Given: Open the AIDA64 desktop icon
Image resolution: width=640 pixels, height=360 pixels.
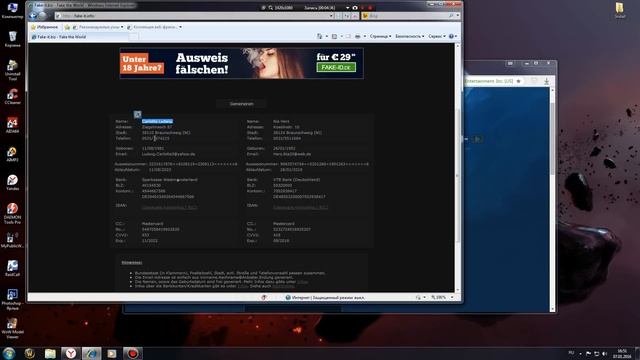Looking at the screenshot, I should (x=12, y=125).
